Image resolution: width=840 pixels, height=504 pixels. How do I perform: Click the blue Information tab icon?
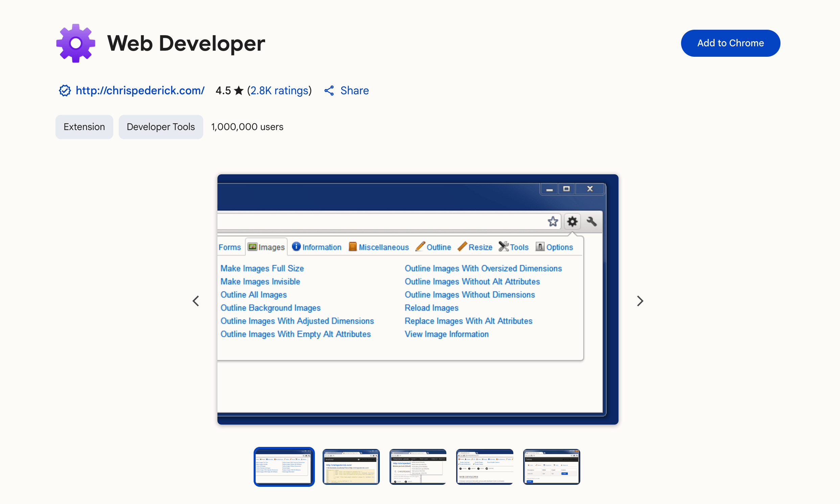pos(296,247)
